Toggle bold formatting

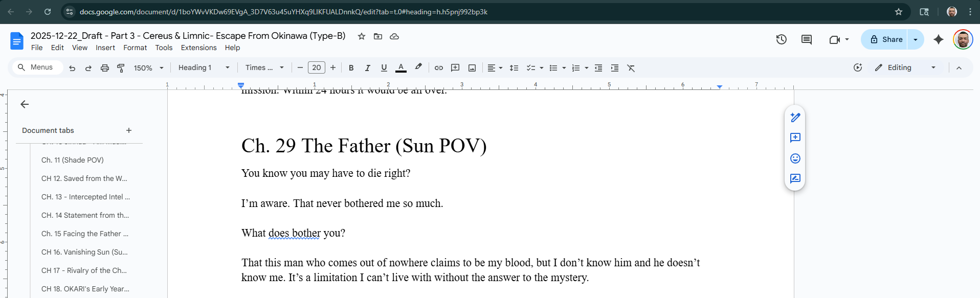(351, 68)
